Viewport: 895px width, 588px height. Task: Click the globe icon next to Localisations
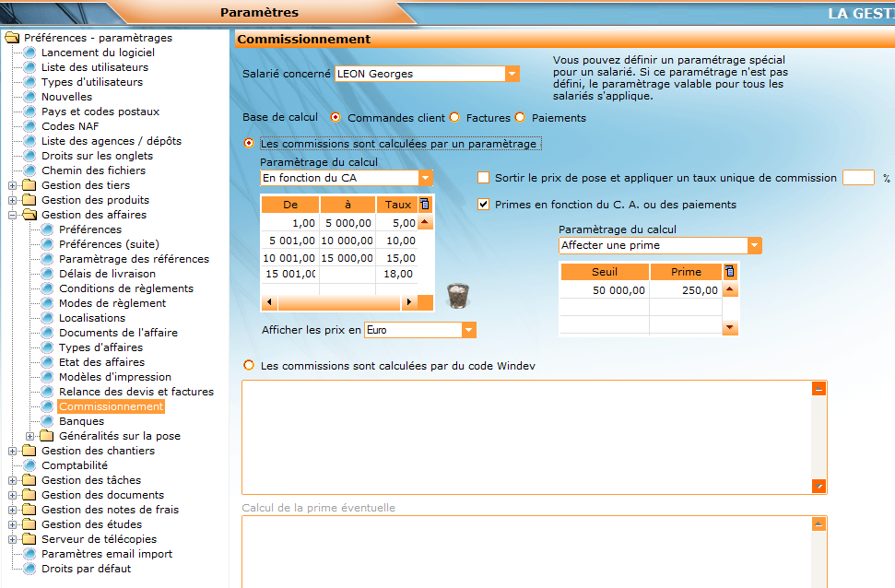[48, 318]
